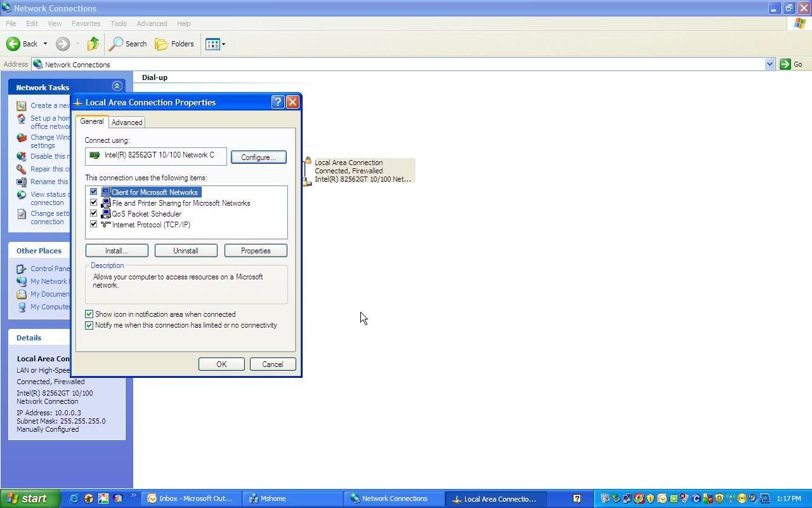Click the Details panel header
The image size is (812, 508).
pos(39,338)
